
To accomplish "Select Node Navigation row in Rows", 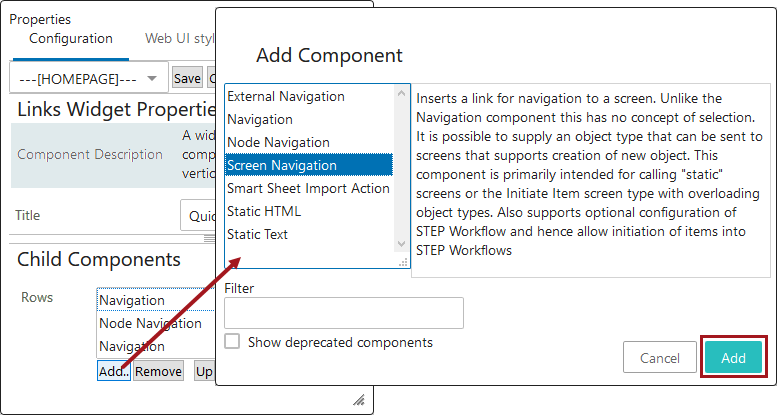I will pos(150,324).
